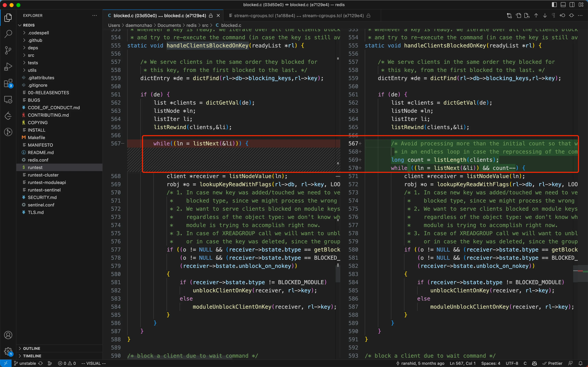Go to previous change with up arrow

536,15
